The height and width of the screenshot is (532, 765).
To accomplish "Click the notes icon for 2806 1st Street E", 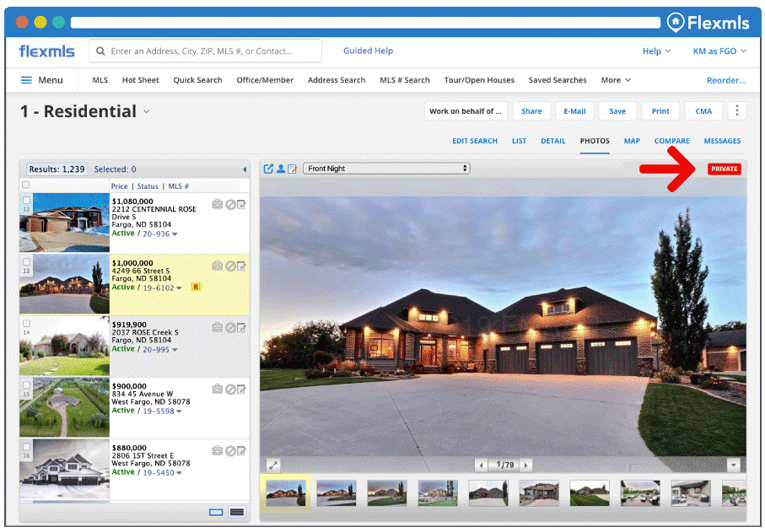I will pyautogui.click(x=241, y=451).
